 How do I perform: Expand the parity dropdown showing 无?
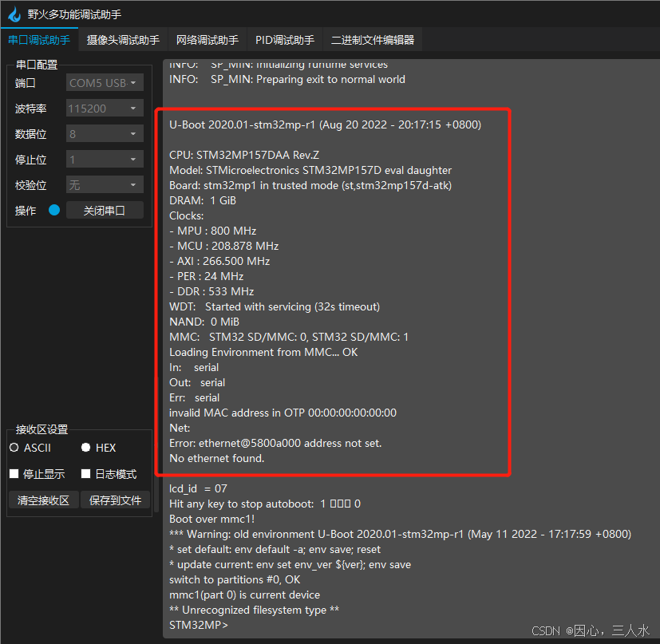click(105, 185)
